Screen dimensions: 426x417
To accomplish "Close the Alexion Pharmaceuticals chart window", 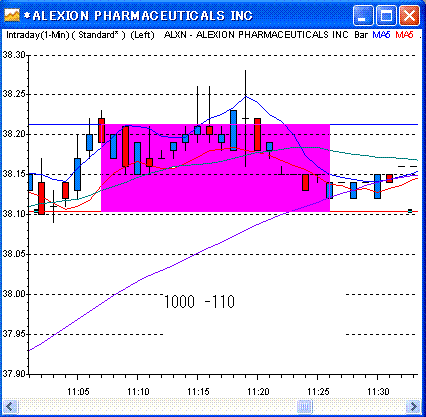I will tap(409, 15).
